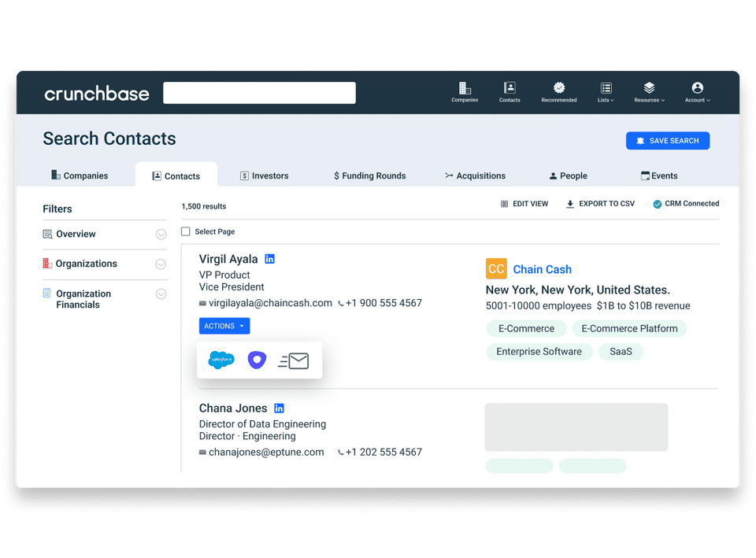Switch to the Investors tab
Viewport: 756px width, 558px height.
(x=265, y=176)
